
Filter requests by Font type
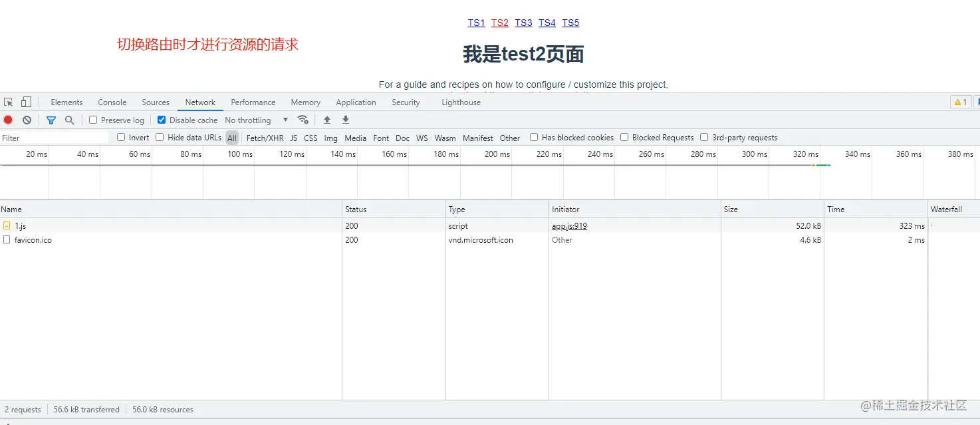click(381, 138)
